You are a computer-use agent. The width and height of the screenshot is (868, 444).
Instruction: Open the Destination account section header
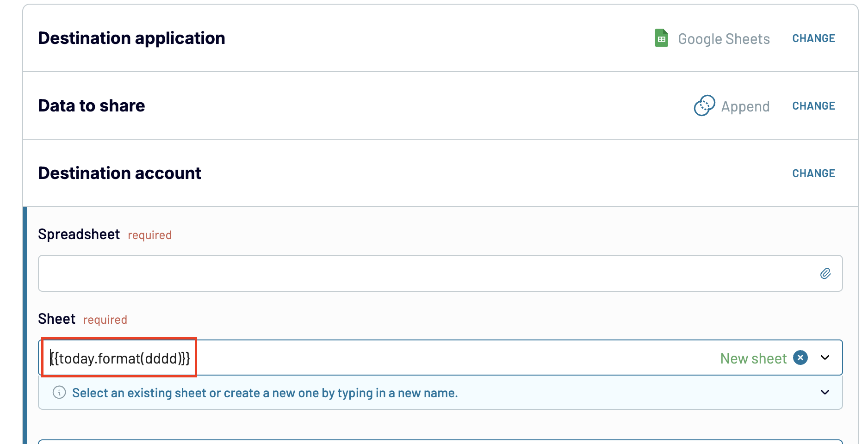click(x=119, y=173)
